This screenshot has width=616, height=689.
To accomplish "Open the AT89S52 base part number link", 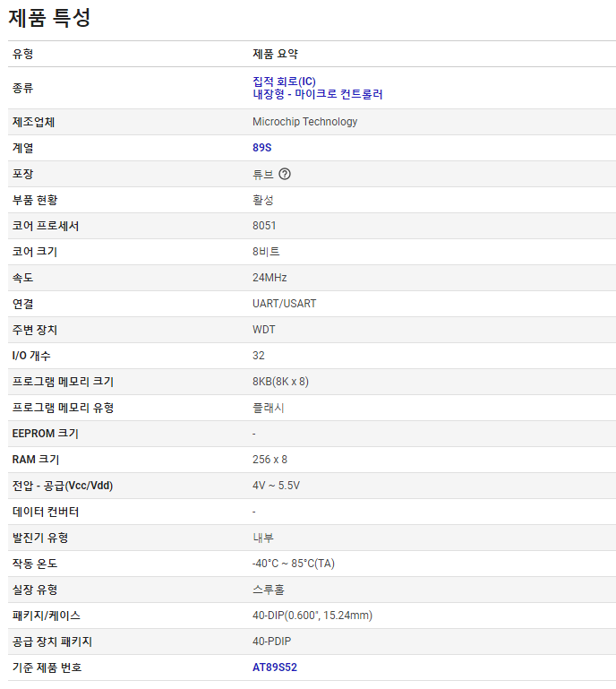I will point(275,667).
